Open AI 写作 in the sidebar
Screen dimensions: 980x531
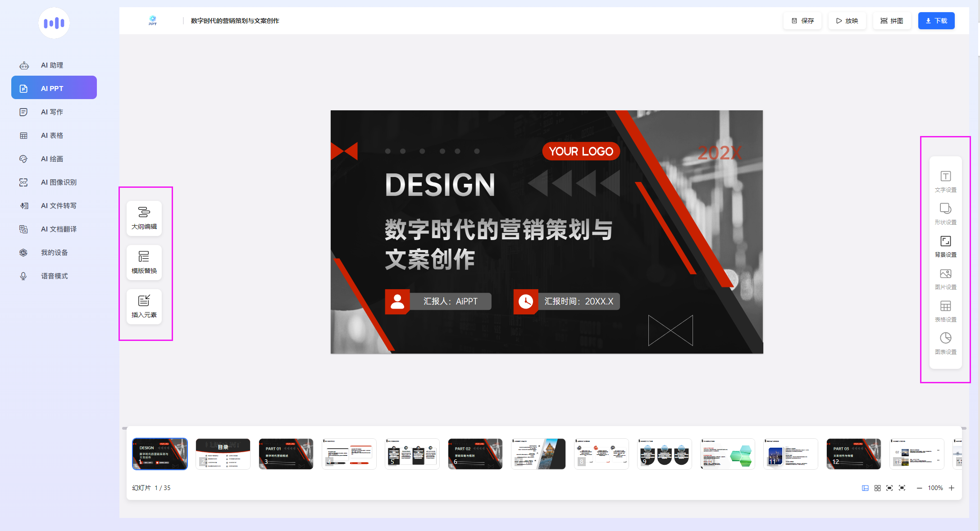pos(52,112)
